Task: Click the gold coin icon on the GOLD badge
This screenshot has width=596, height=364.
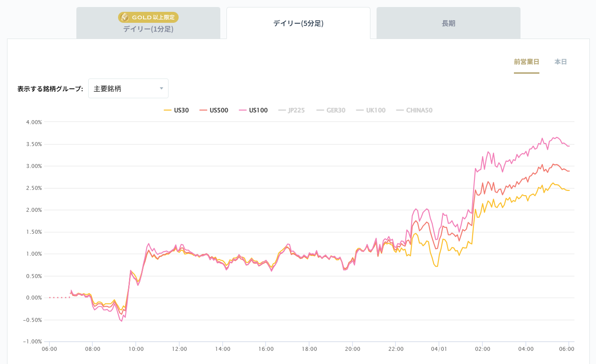Action: click(x=125, y=18)
